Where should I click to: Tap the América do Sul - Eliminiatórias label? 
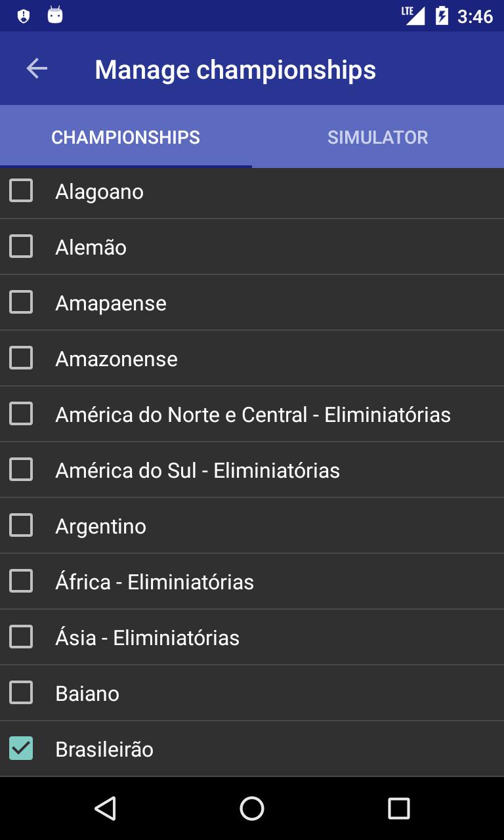(198, 471)
